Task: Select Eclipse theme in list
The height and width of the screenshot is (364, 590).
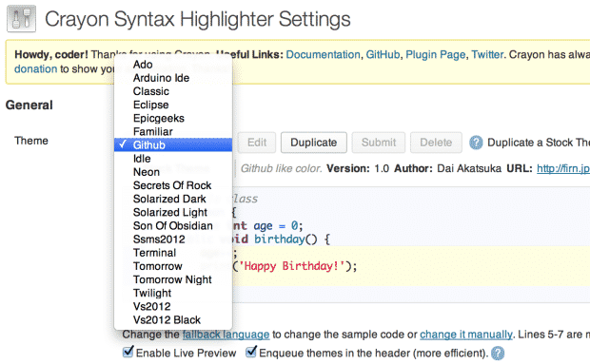Action: 173,105
